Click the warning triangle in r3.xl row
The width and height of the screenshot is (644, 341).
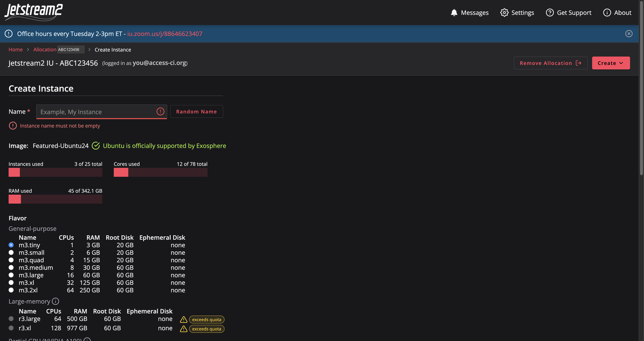(184, 329)
